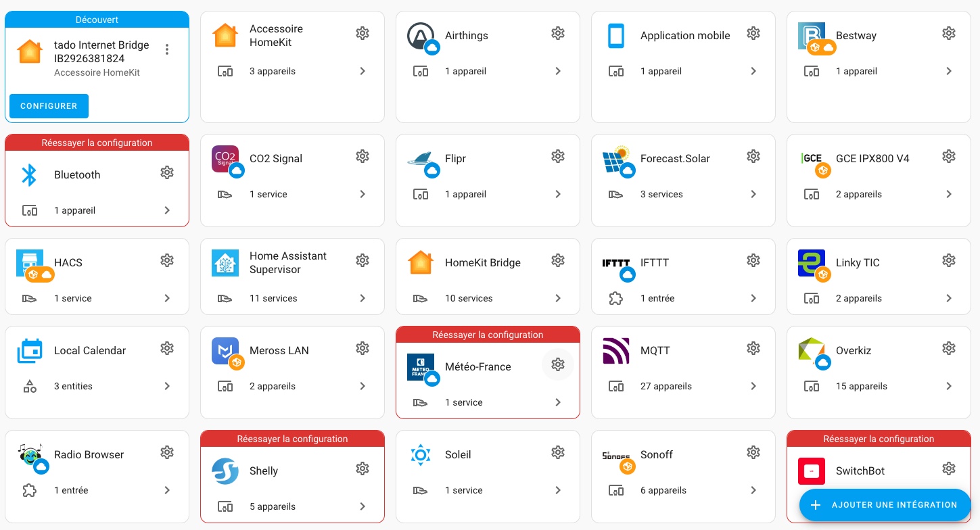Expand Overkiz 15 appareils chevron
This screenshot has width=980, height=530.
948,386
